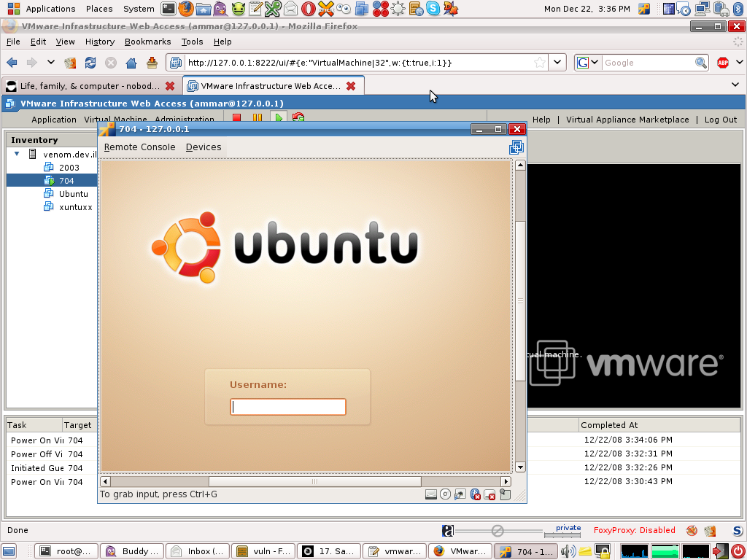Collapse the venom.dev.il inventory host node
This screenshot has width=747, height=560.
17,154
